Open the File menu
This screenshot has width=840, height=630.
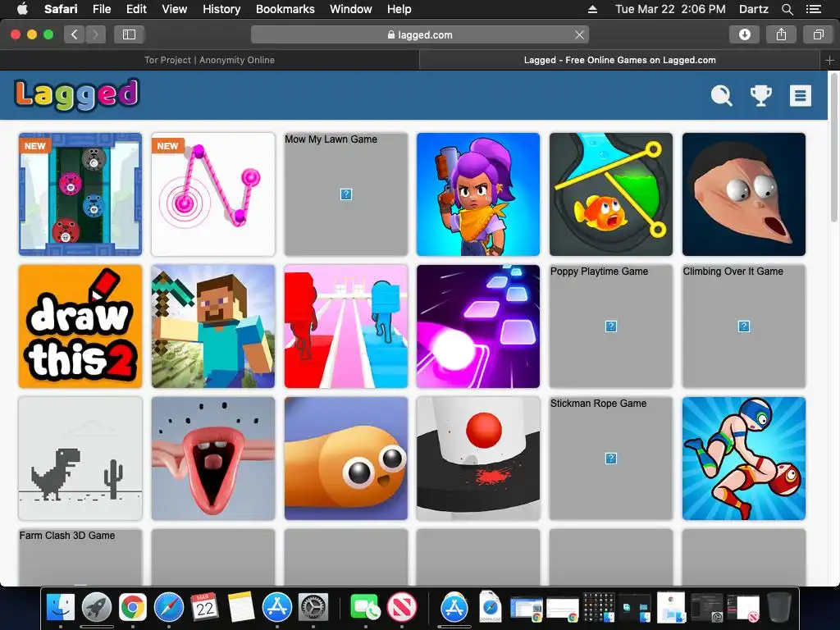(x=101, y=9)
